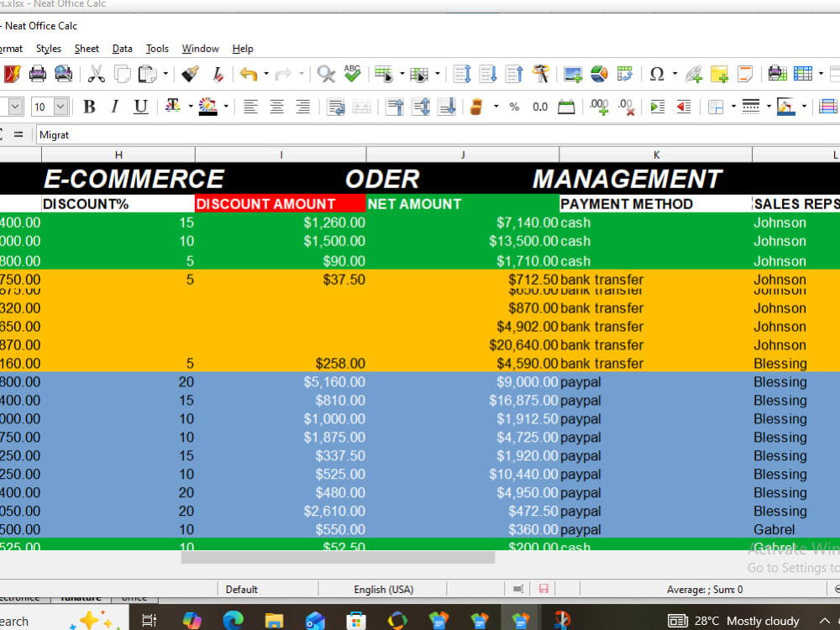This screenshot has height=630, width=840.
Task: Open the font color dropdown arrow
Action: coord(190,107)
